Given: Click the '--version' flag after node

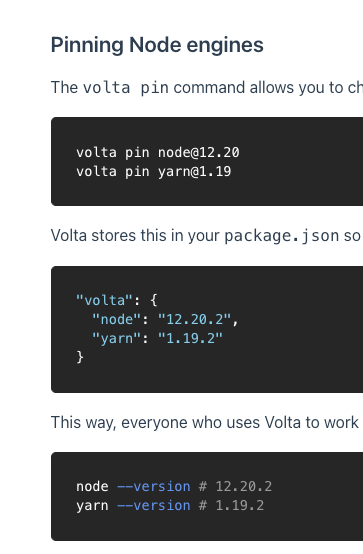Looking at the screenshot, I should 154,487.
